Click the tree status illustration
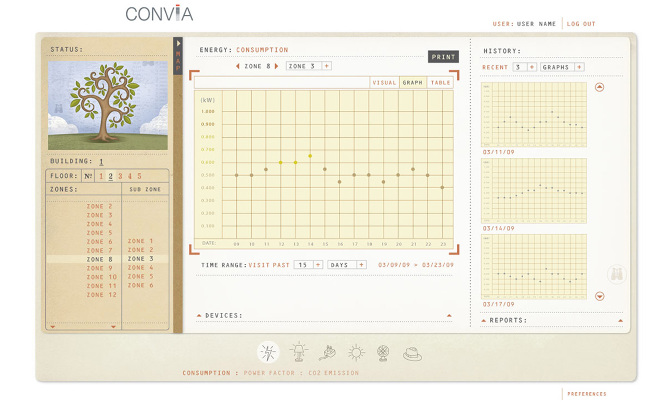The height and width of the screenshot is (414, 670). coord(108,105)
